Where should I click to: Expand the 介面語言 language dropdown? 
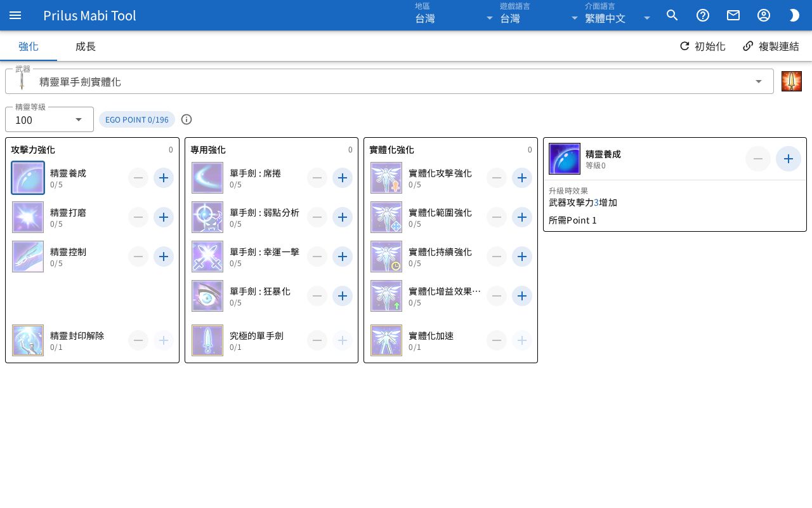618,15
